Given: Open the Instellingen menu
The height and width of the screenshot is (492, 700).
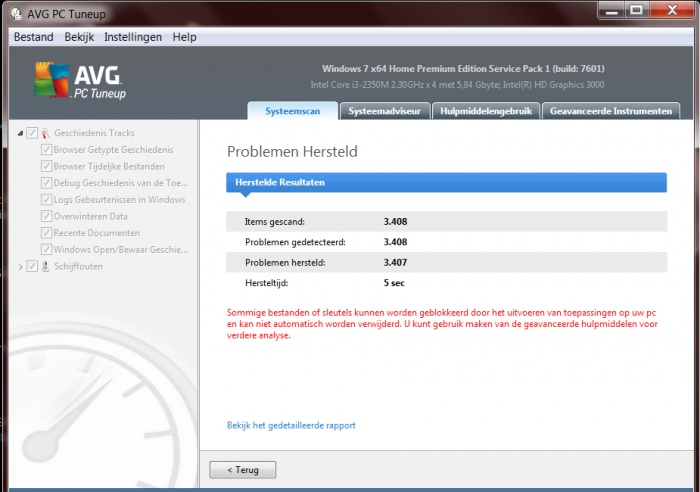Looking at the screenshot, I should 133,37.
